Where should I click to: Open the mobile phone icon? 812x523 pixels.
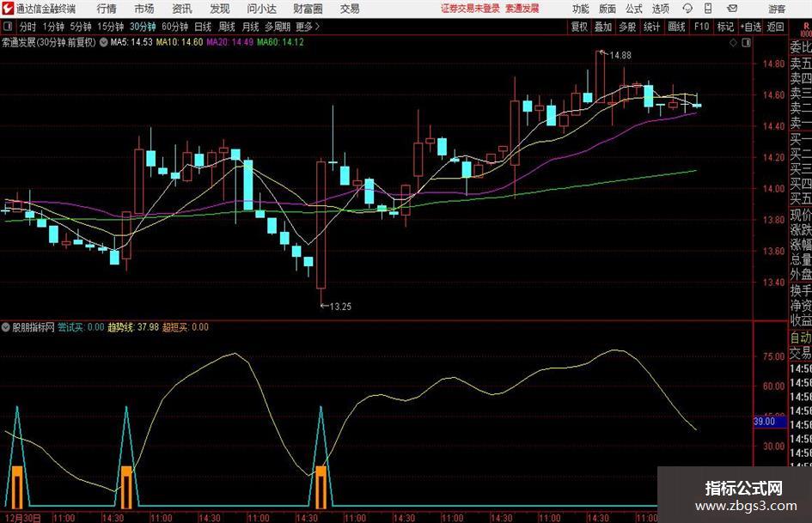point(708,9)
